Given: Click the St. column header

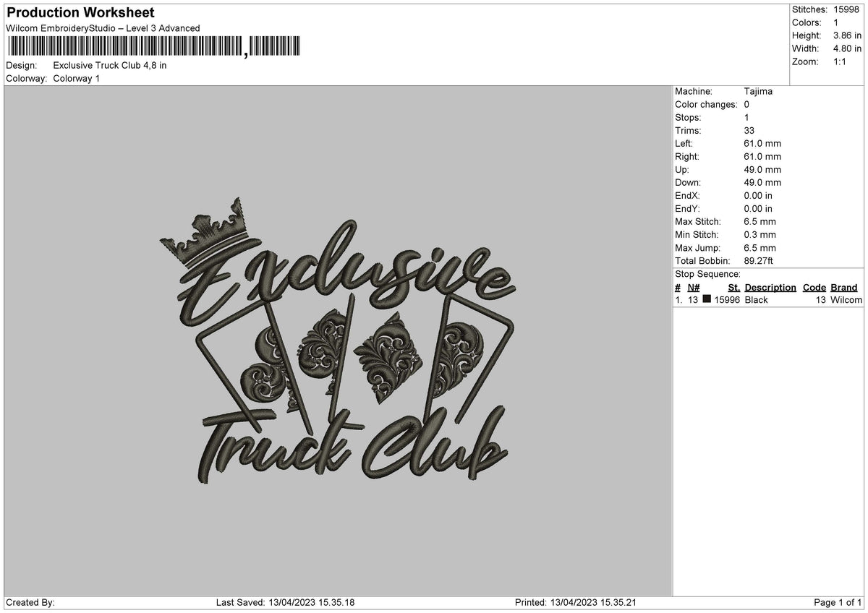Looking at the screenshot, I should [734, 287].
